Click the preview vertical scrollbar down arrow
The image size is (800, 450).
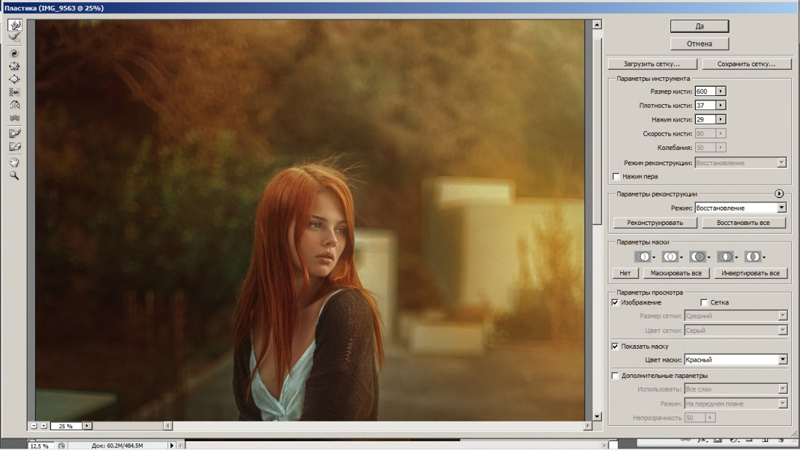[x=597, y=416]
